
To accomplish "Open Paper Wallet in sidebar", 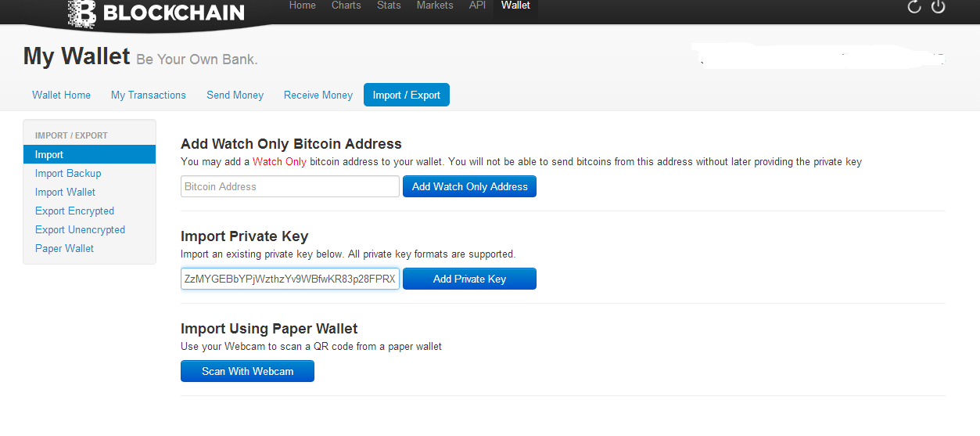I will pos(64,248).
